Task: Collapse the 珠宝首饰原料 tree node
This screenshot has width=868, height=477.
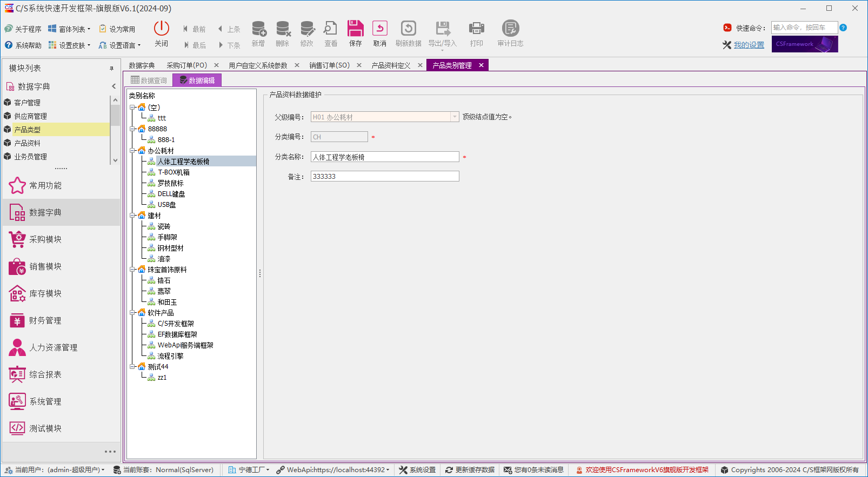Action: (x=132, y=270)
